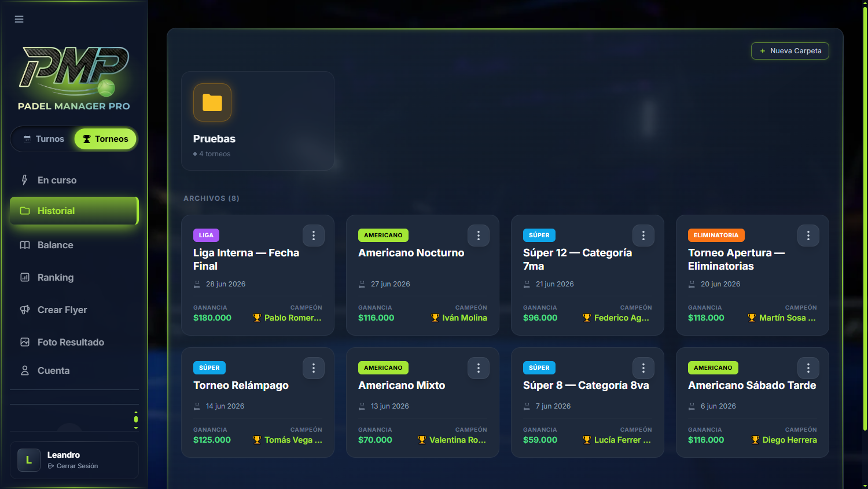Click the Nueva Carpeta button
Viewport: 868px width, 489px height.
pos(790,51)
